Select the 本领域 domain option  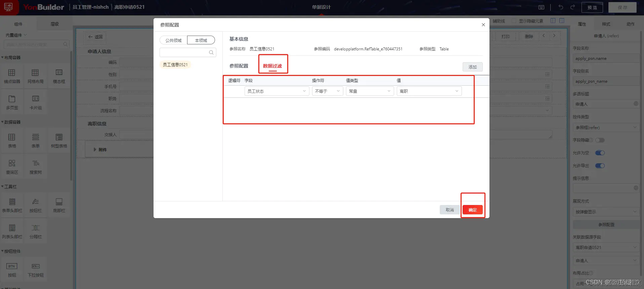click(x=201, y=40)
